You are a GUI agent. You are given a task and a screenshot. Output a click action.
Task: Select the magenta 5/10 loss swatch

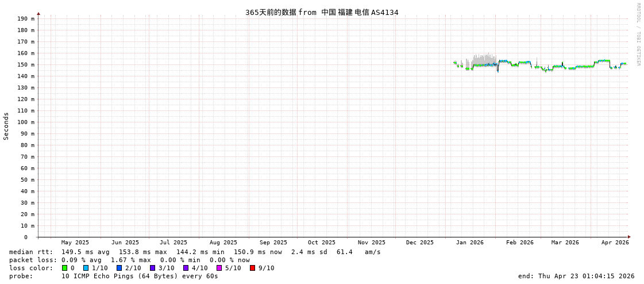click(219, 268)
